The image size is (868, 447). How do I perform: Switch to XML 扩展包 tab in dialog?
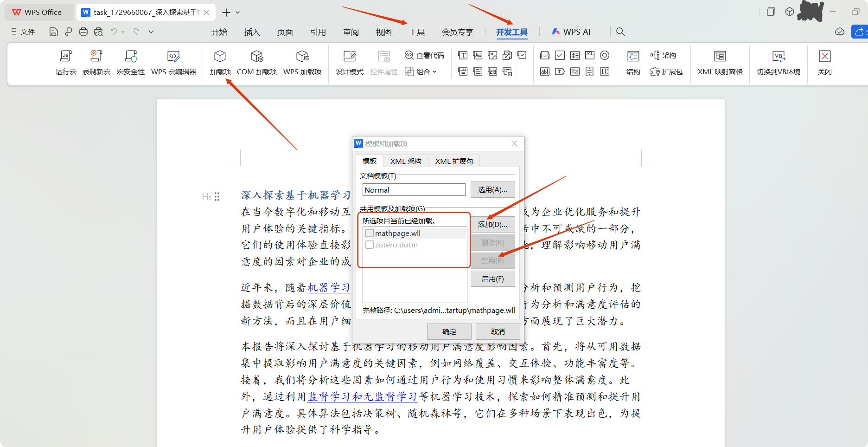[x=454, y=161]
